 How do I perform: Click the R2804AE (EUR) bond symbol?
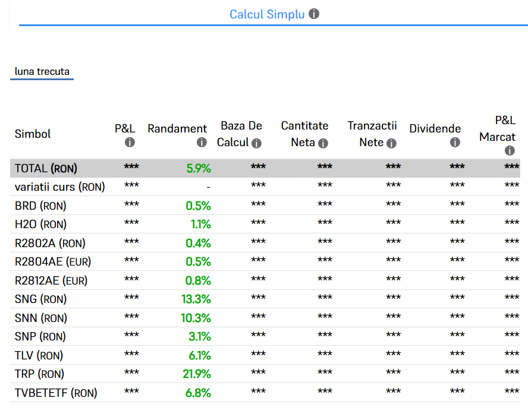(53, 262)
